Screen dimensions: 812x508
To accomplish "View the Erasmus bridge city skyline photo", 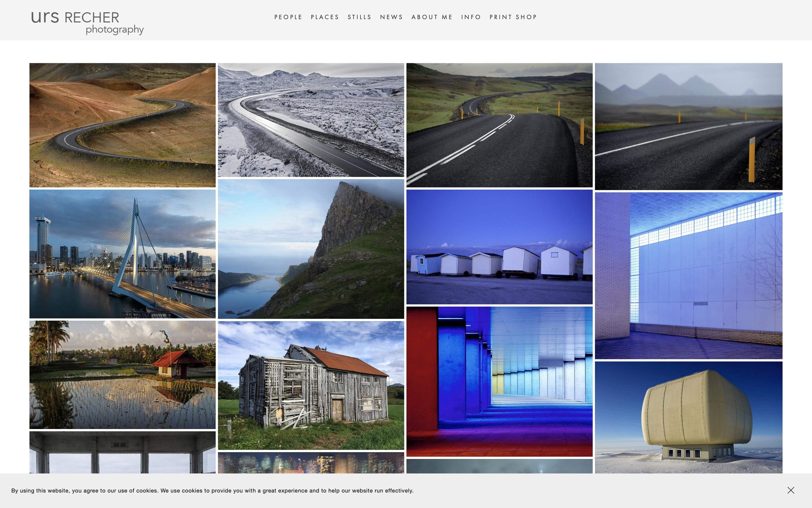I will [122, 254].
